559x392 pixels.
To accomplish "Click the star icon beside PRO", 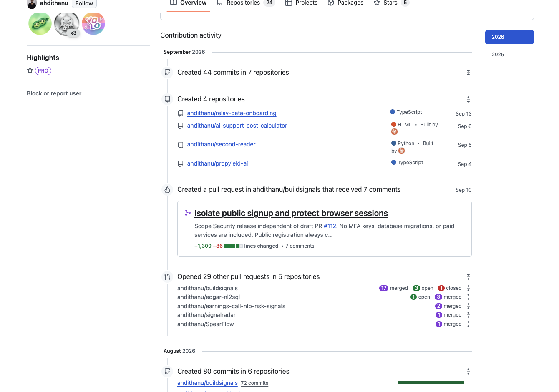I will tap(30, 70).
